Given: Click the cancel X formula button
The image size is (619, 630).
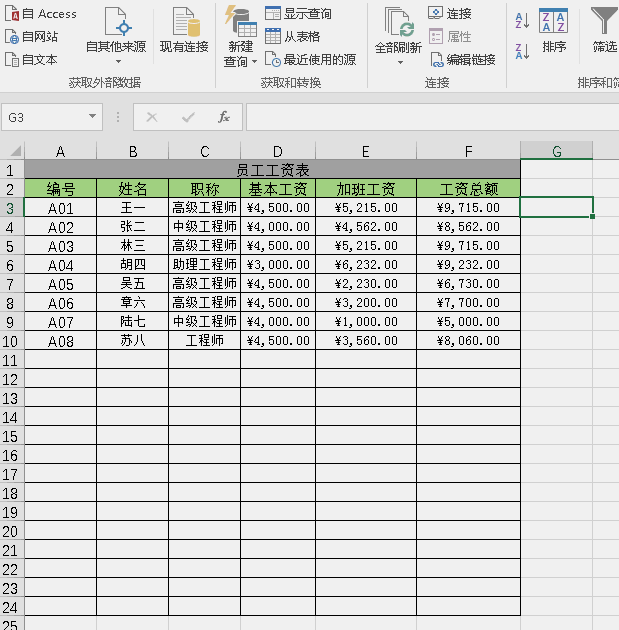Looking at the screenshot, I should (x=152, y=117).
